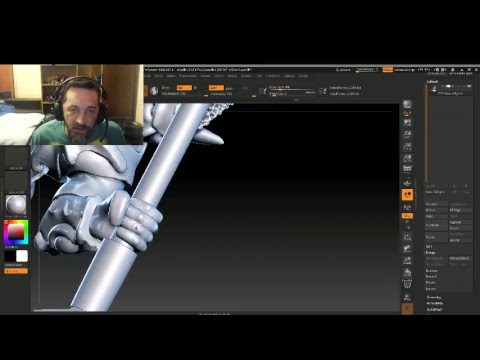Expand the Remesh section
The width and height of the screenshot is (480, 360).
[431, 276]
